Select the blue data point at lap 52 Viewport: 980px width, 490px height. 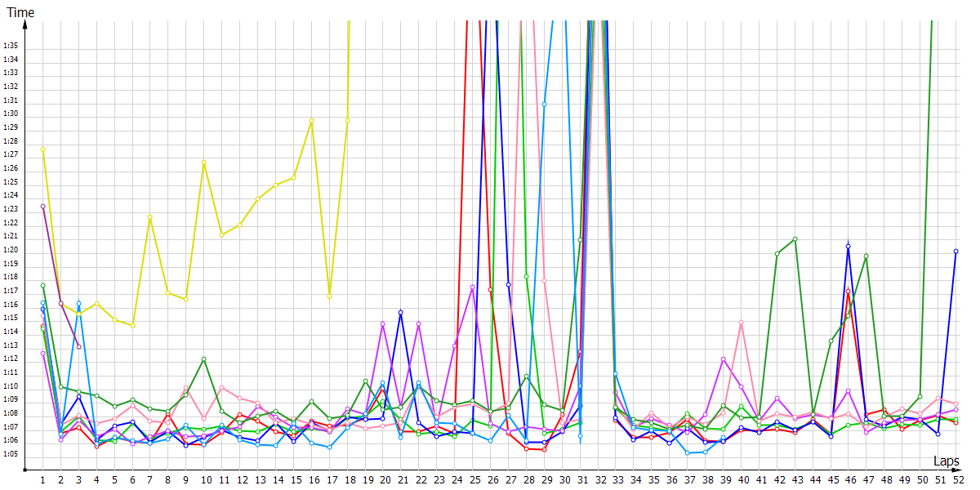tap(955, 252)
